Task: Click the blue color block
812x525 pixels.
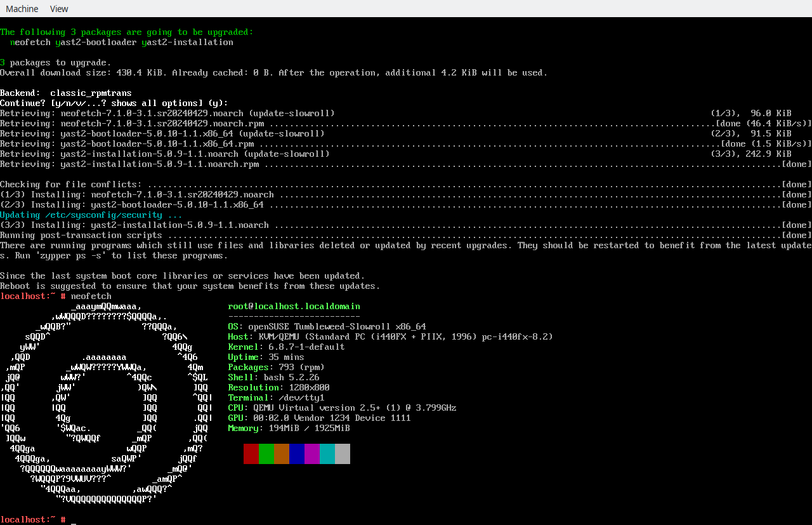Action: point(297,454)
